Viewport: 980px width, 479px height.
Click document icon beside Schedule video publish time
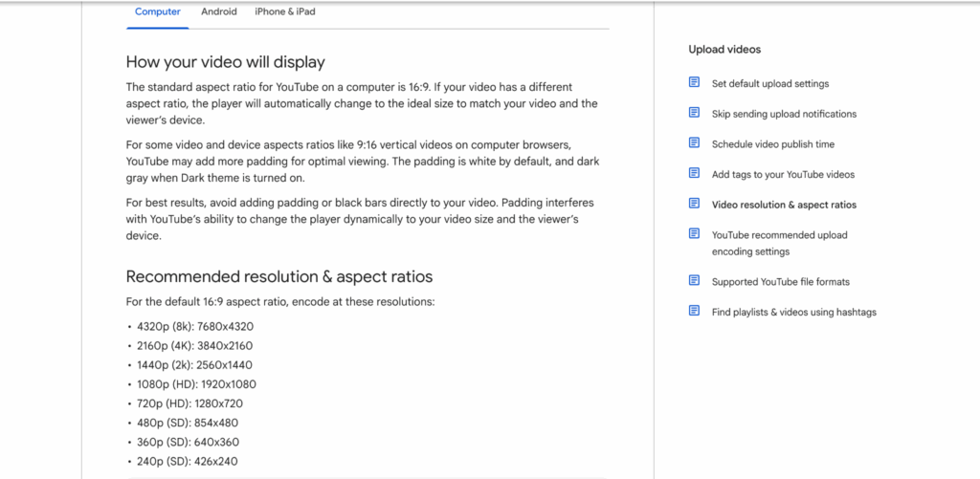694,142
